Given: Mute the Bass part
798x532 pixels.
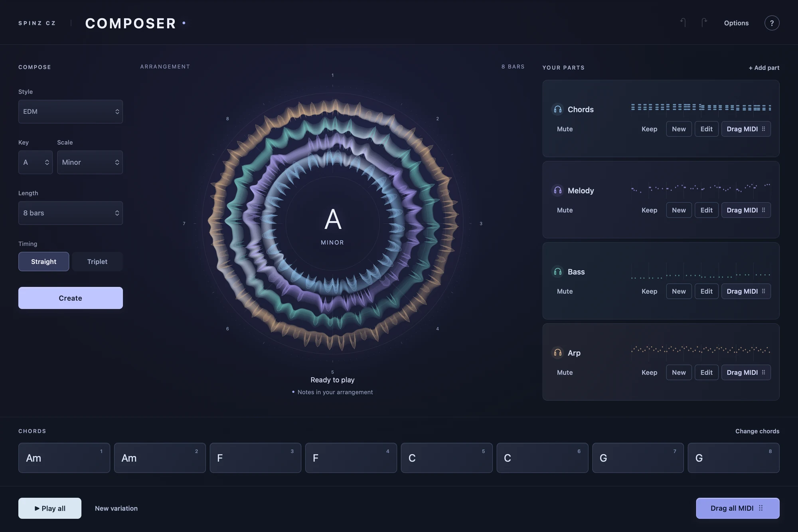Looking at the screenshot, I should point(565,291).
